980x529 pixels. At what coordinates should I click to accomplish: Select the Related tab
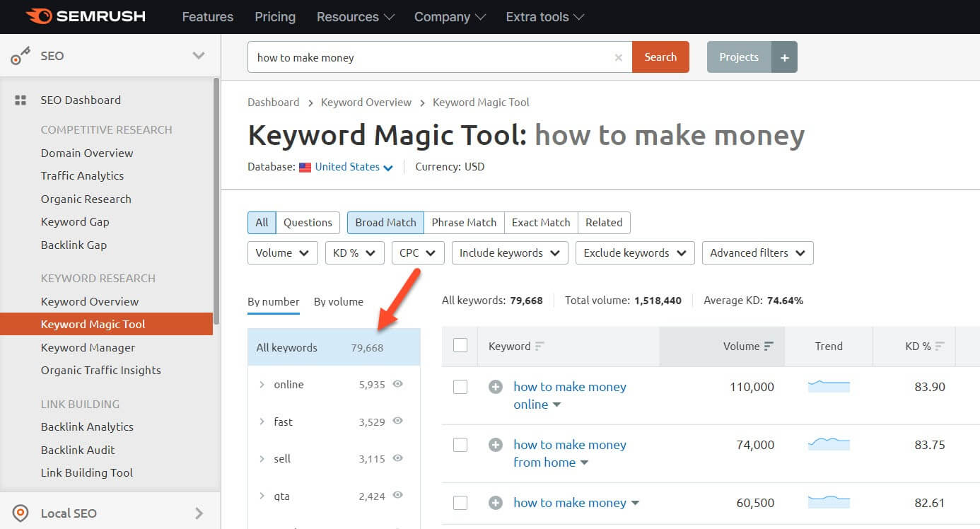click(604, 223)
